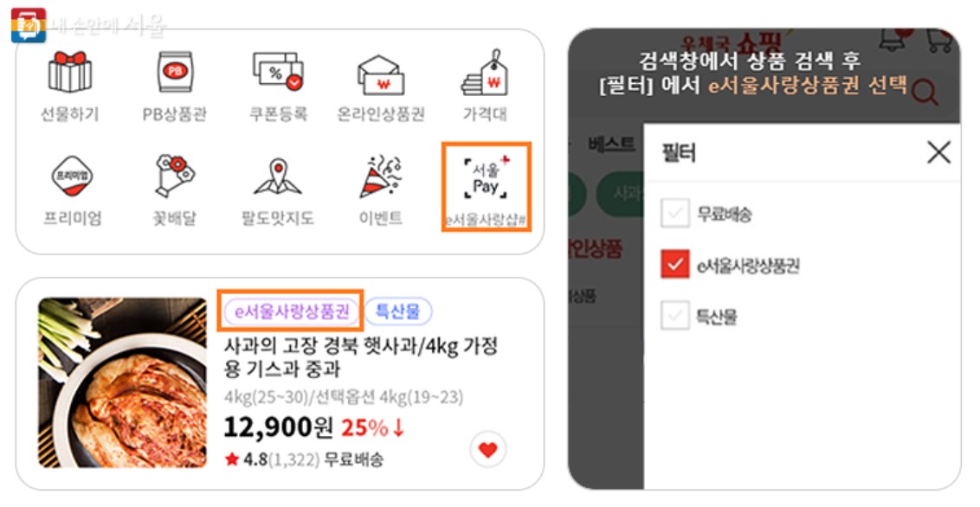The image size is (980, 507).
Task: Enable the 무료배송 filter checkbox
Action: click(675, 214)
